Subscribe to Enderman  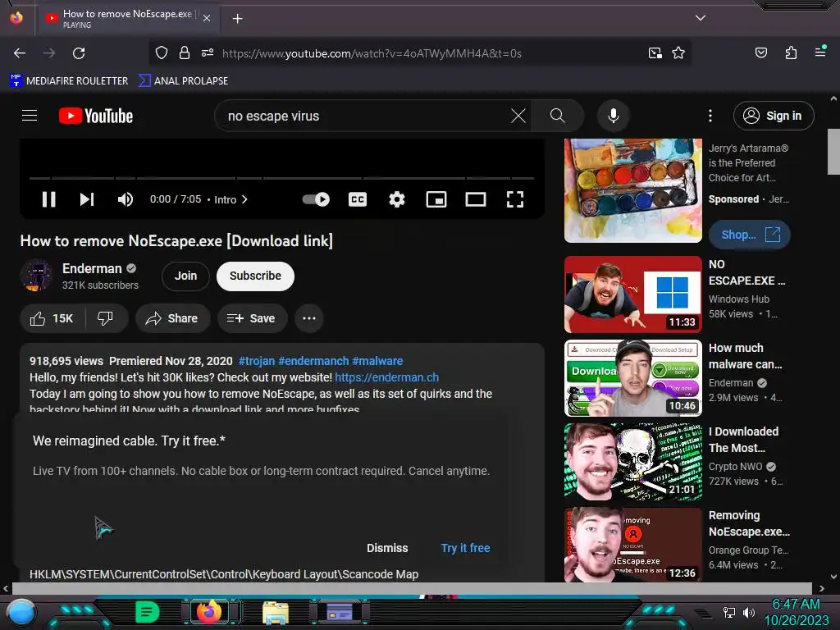pyautogui.click(x=256, y=276)
